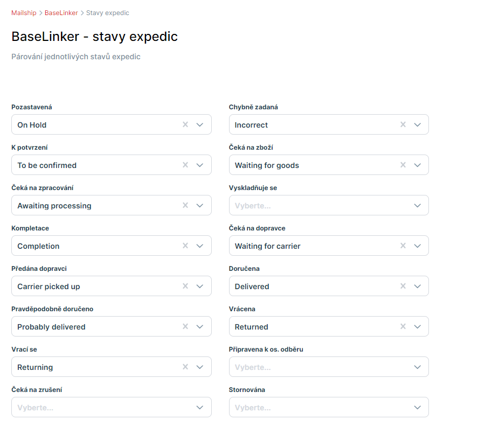Clear the Waiting for goods selection
Screen dimensions: 478x448
pyautogui.click(x=403, y=165)
